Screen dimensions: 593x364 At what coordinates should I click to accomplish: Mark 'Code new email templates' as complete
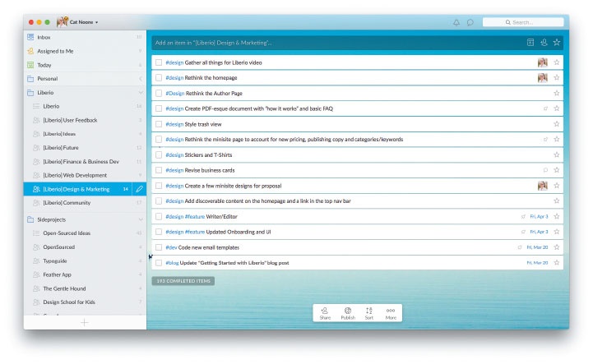159,247
